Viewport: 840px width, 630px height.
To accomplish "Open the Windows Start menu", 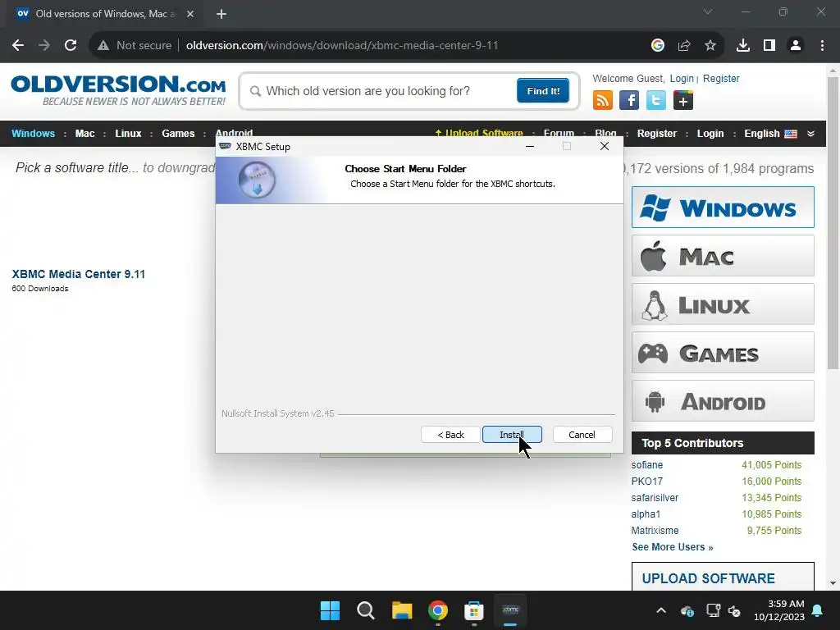I will pyautogui.click(x=330, y=610).
